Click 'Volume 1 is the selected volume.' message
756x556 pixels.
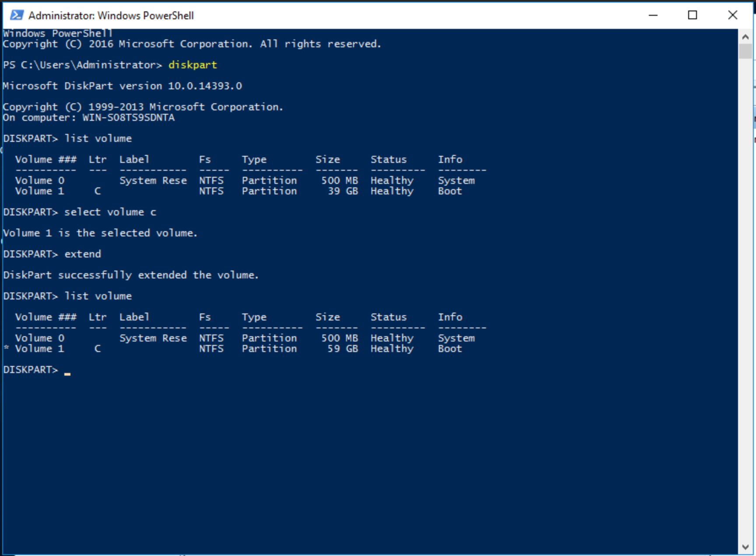(100, 233)
